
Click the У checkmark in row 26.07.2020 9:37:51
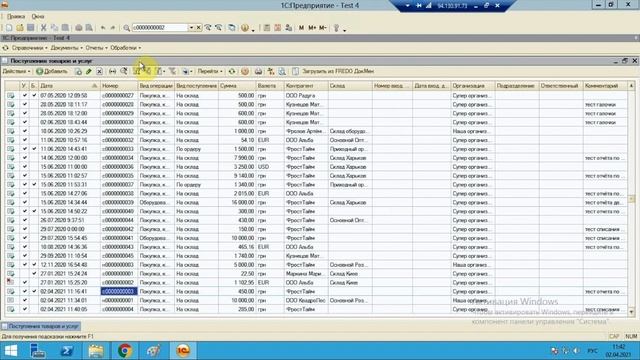click(x=24, y=220)
